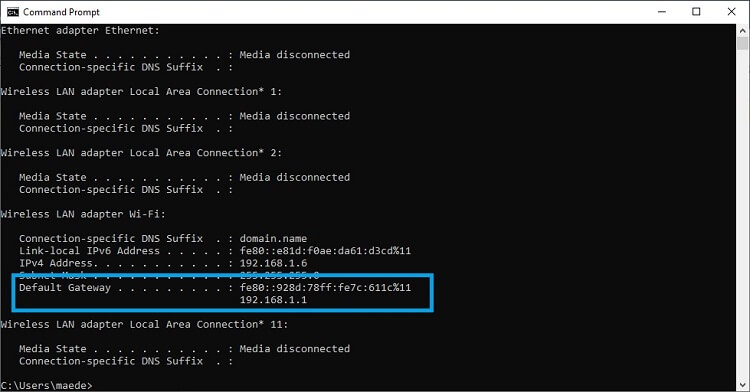This screenshot has width=750, height=392.
Task: Click the scrollbar down arrow
Action: coord(742,385)
